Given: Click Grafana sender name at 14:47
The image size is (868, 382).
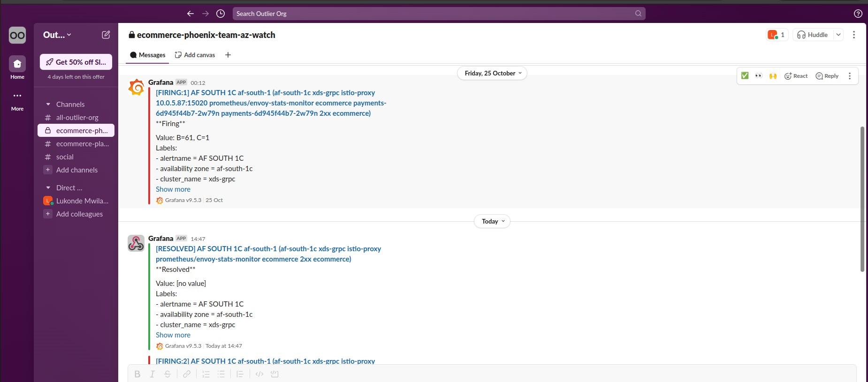Looking at the screenshot, I should pyautogui.click(x=160, y=238).
